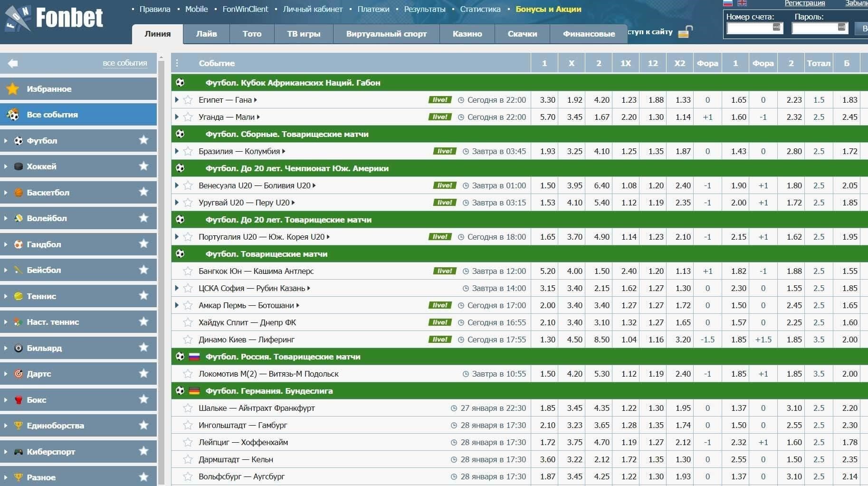868x486 pixels.
Task: Click the Пароль input field
Action: [820, 28]
